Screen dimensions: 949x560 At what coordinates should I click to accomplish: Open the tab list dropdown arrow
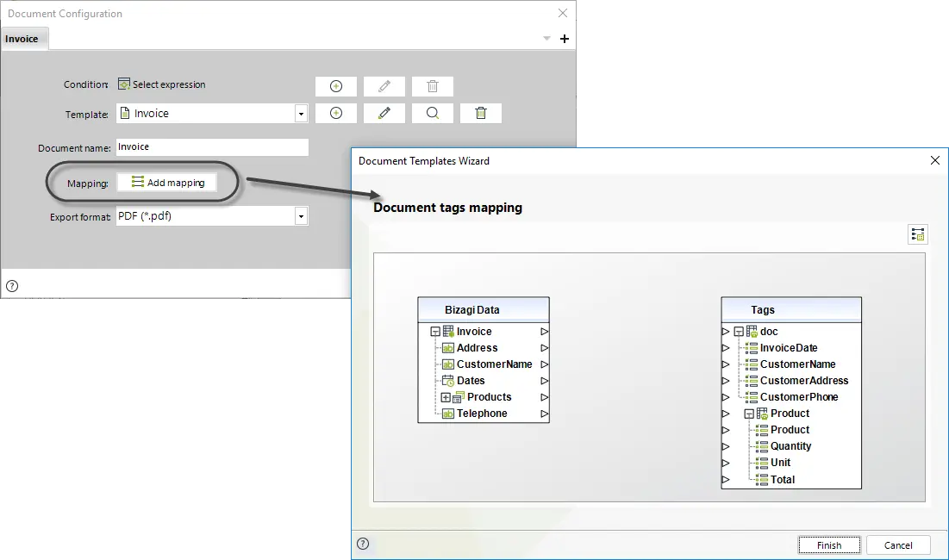[546, 39]
